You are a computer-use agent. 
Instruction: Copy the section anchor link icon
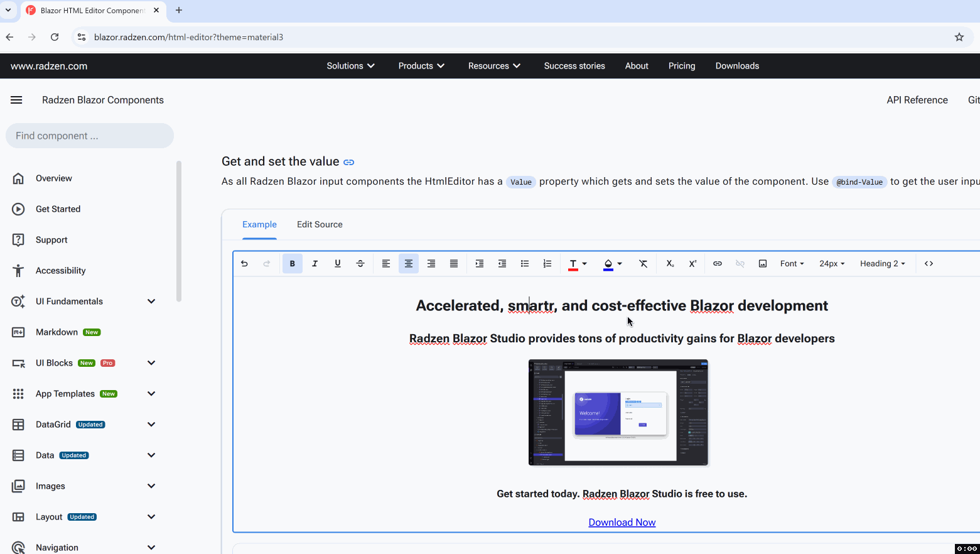point(349,162)
